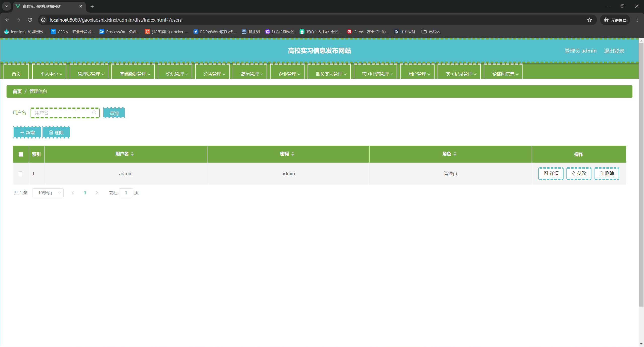Click 修改 button for admin row
Viewport: 644px width, 347px height.
579,173
